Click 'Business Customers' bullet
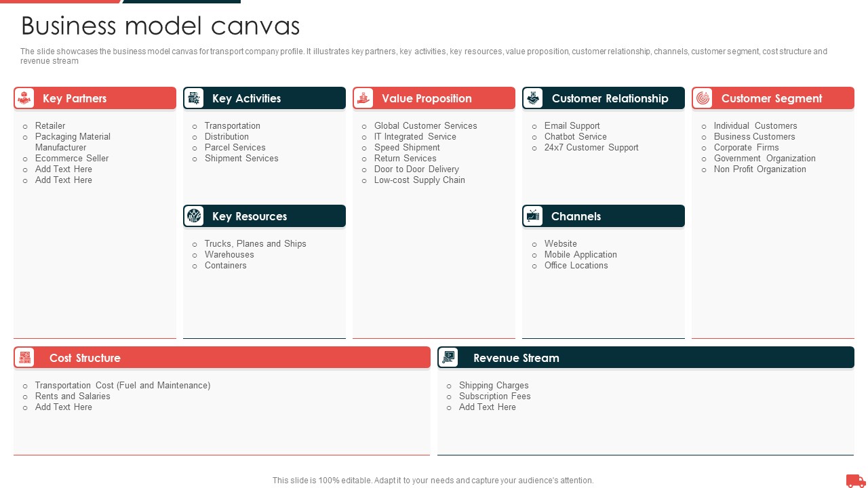Image resolution: width=868 pixels, height=488 pixels. [x=755, y=137]
